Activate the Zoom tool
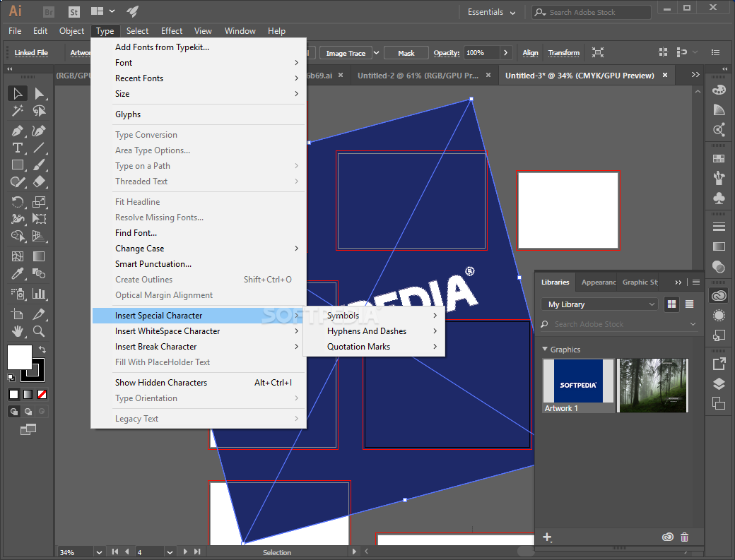The height and width of the screenshot is (560, 735). (39, 331)
